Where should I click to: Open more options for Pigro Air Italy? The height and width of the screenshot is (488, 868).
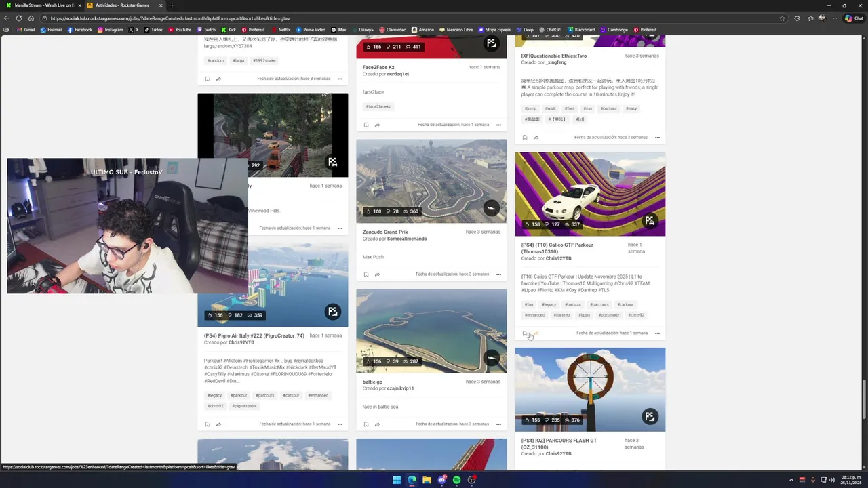coord(340,424)
